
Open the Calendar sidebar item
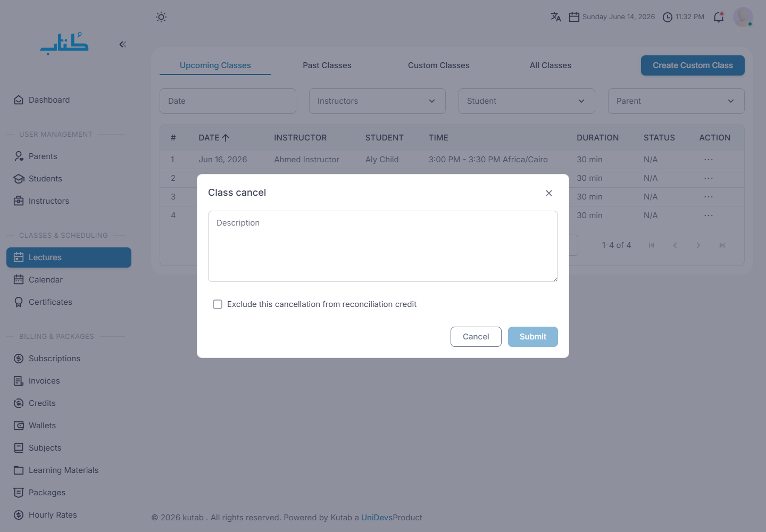pos(69,280)
